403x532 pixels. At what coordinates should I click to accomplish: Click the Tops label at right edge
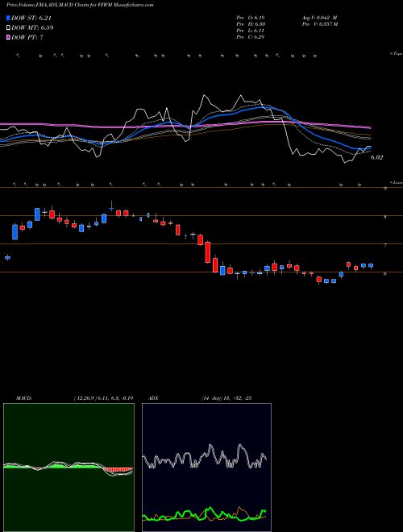click(x=397, y=54)
